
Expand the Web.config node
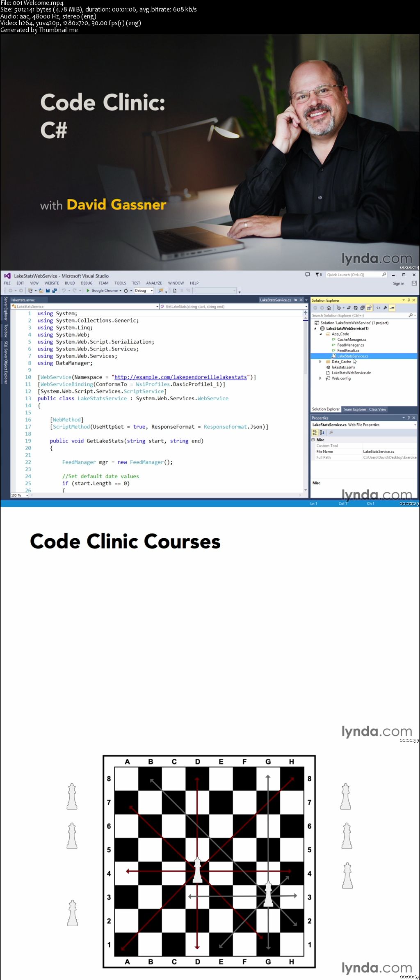coord(320,379)
